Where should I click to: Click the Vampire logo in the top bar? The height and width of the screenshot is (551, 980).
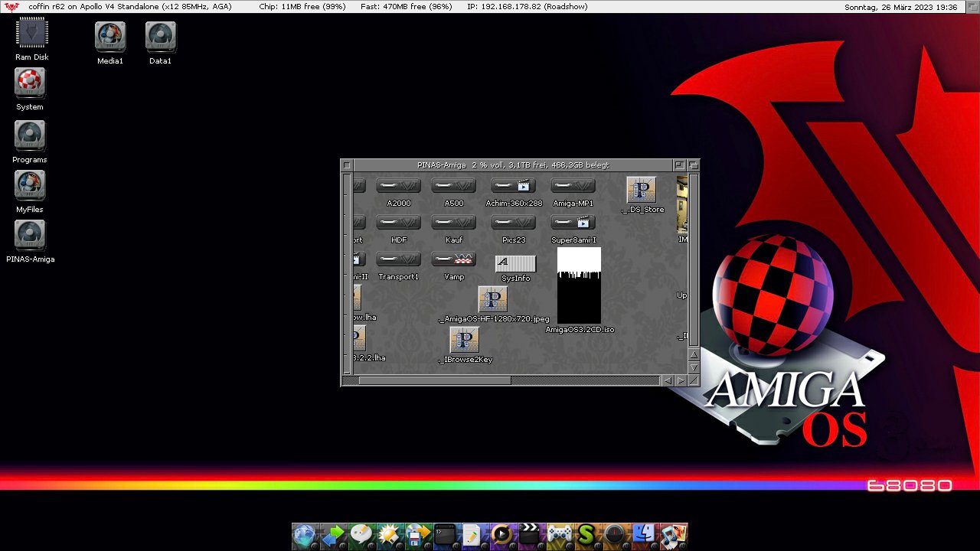11,6
